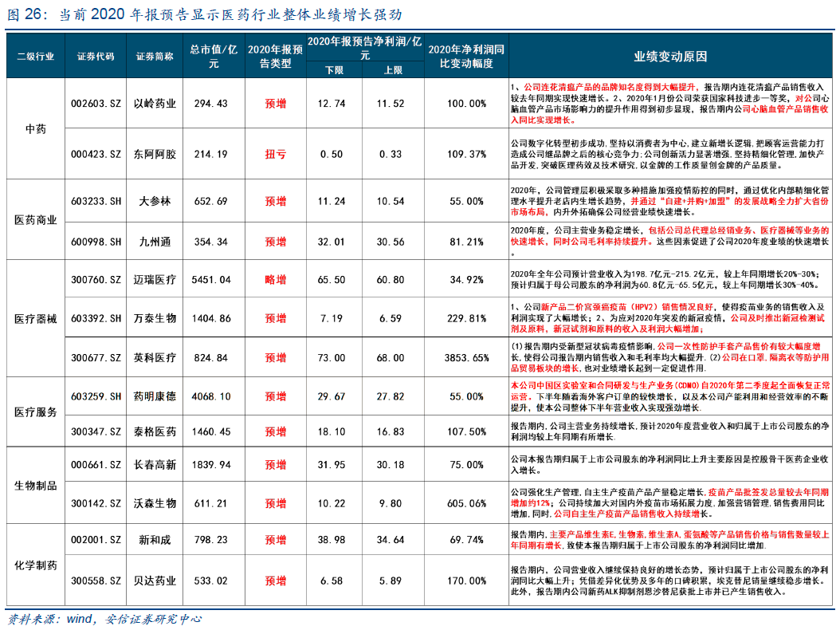The width and height of the screenshot is (840, 630).
Task: Select market value 5451.04
Action: pos(211,280)
